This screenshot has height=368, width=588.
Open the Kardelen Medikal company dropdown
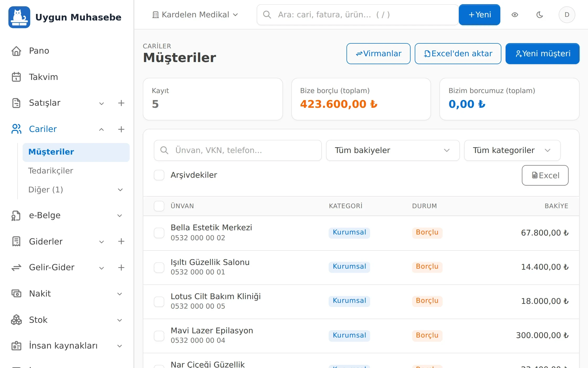coord(195,15)
